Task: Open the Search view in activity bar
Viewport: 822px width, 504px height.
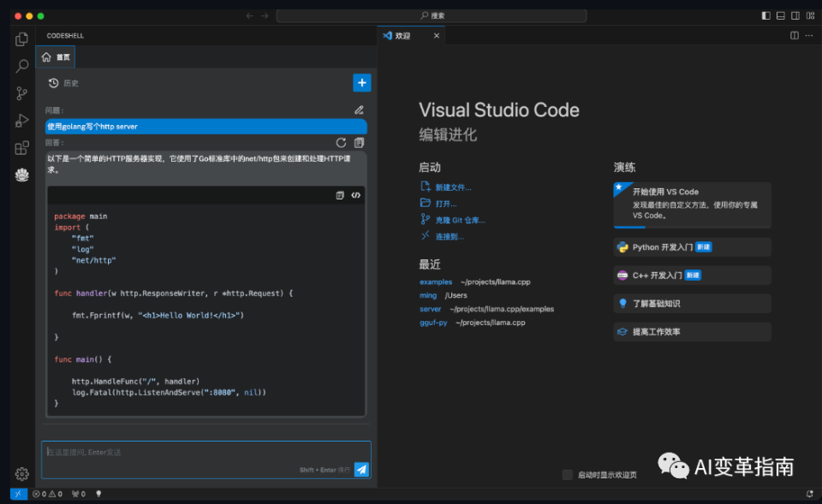Action: click(22, 66)
